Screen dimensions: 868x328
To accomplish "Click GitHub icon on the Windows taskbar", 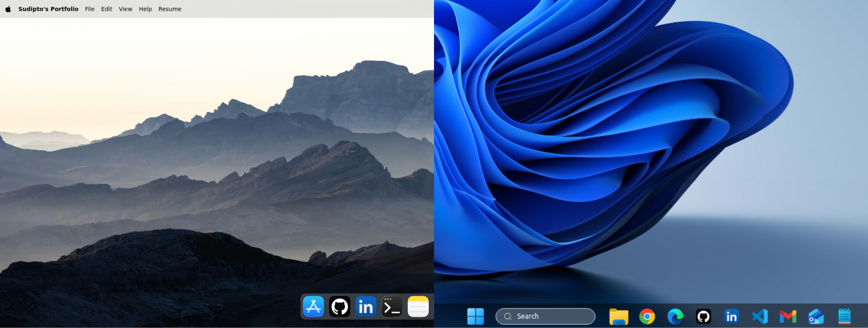I will pos(704,316).
